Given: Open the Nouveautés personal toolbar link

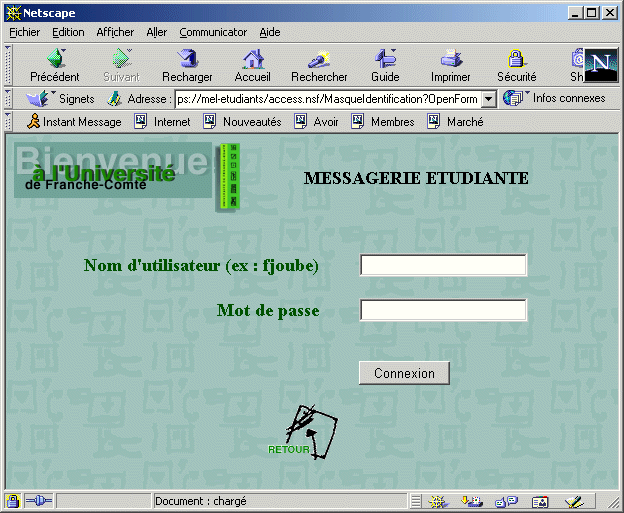Looking at the screenshot, I should click(x=242, y=122).
